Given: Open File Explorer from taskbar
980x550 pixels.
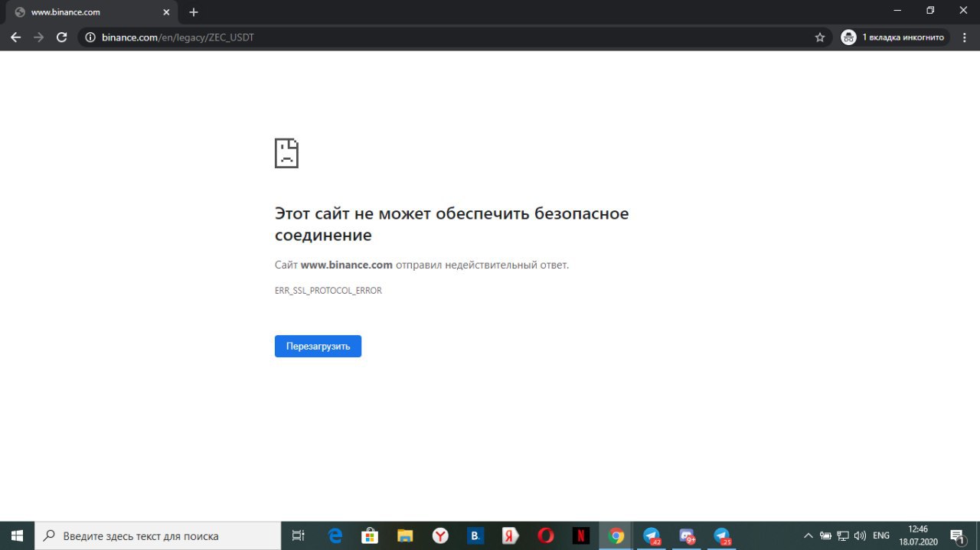Looking at the screenshot, I should tap(405, 535).
